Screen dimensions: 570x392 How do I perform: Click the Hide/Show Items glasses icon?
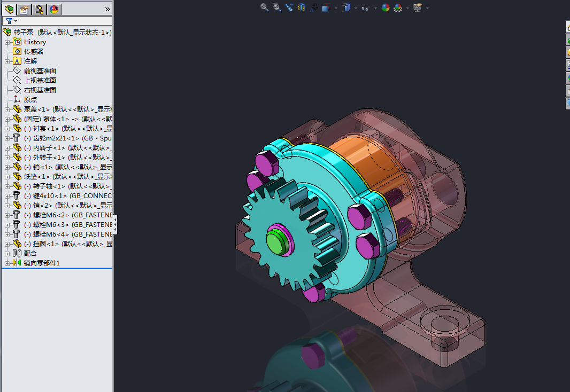[365, 7]
